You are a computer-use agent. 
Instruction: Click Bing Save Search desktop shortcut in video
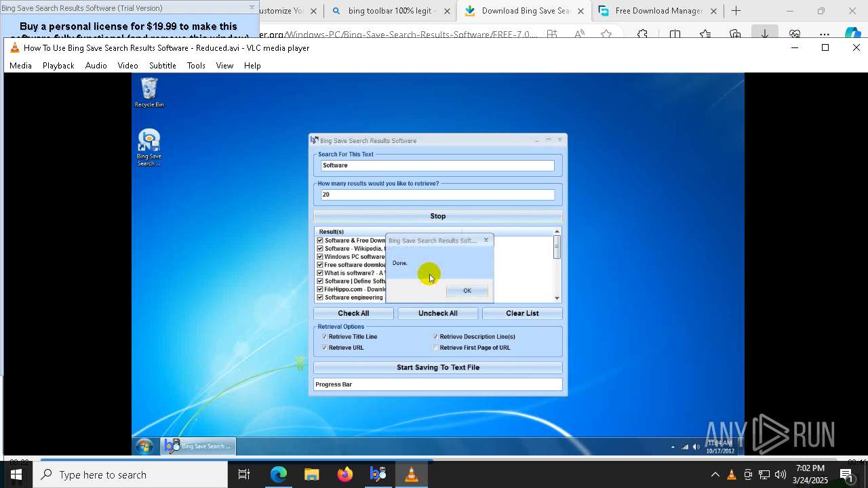point(149,147)
